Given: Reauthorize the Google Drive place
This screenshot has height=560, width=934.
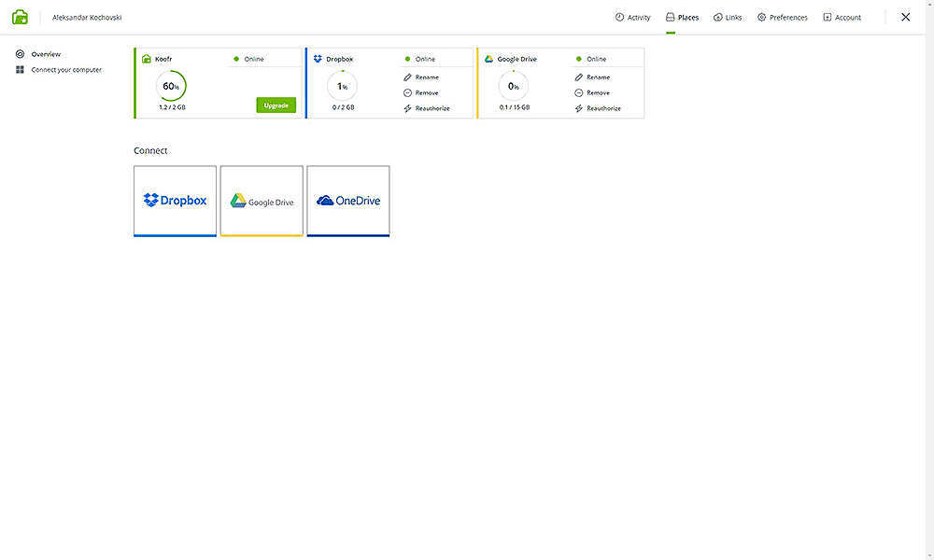Looking at the screenshot, I should (x=598, y=108).
